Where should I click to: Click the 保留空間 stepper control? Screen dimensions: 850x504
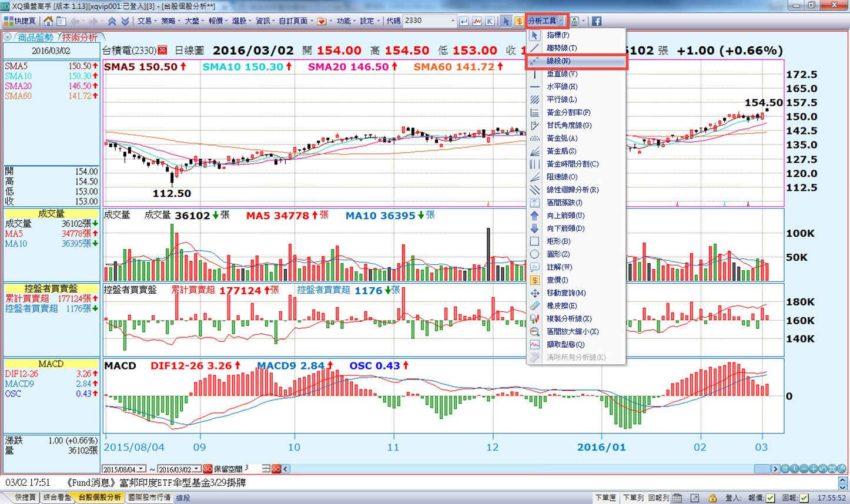pos(266,469)
